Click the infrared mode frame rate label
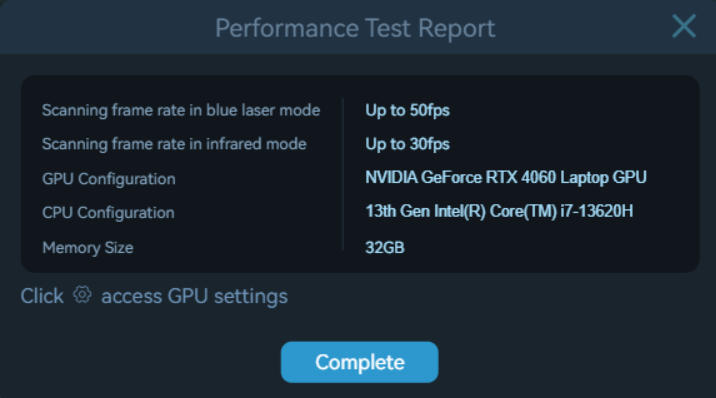The image size is (716, 398). coord(174,144)
